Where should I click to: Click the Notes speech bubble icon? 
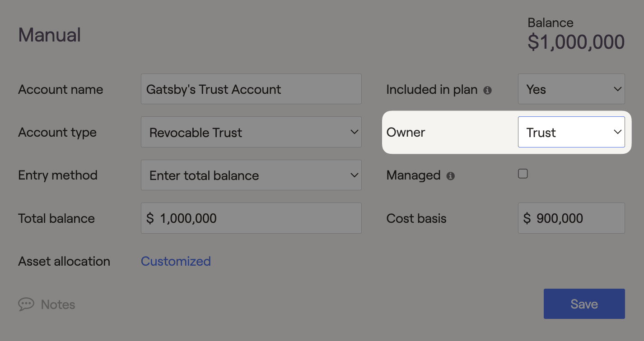pos(26,304)
